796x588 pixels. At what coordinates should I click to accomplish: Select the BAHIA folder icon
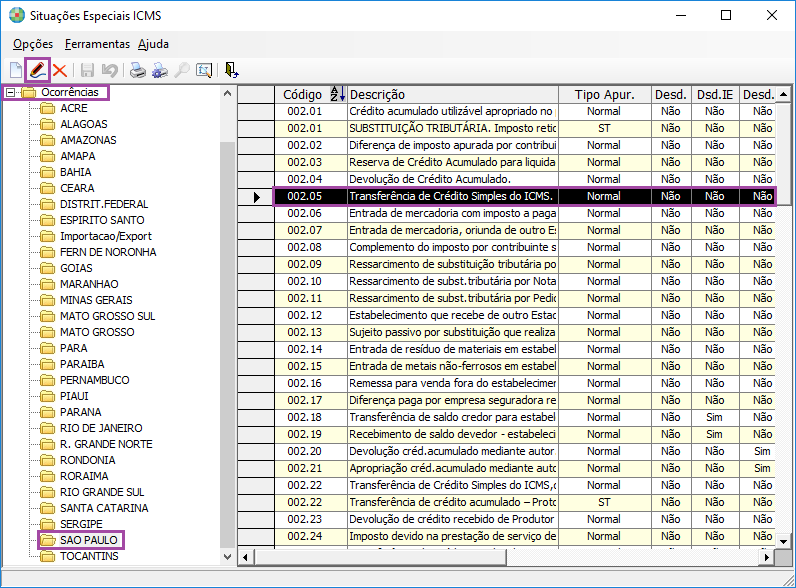(x=48, y=172)
